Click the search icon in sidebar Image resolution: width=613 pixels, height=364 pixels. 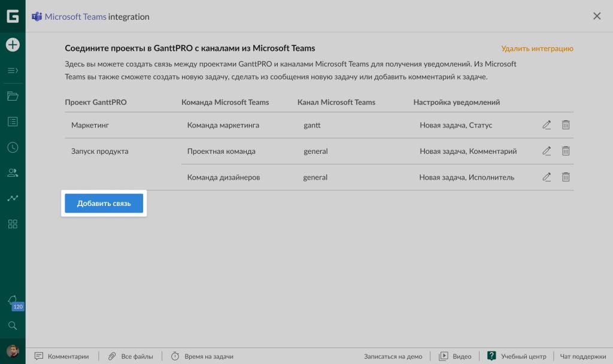point(13,326)
